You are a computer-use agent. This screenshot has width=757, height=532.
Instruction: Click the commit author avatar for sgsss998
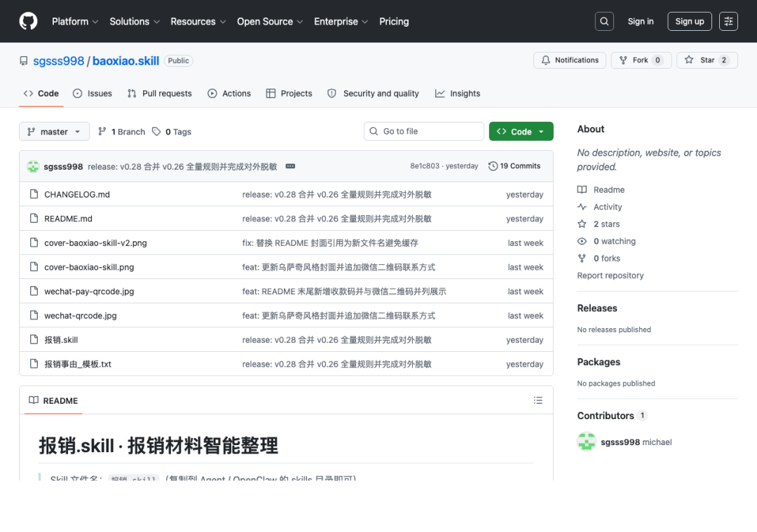[x=33, y=166]
